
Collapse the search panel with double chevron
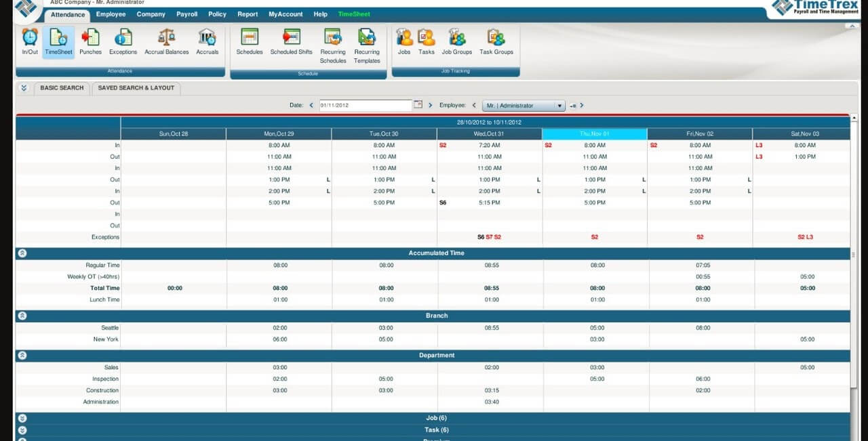[x=24, y=88]
